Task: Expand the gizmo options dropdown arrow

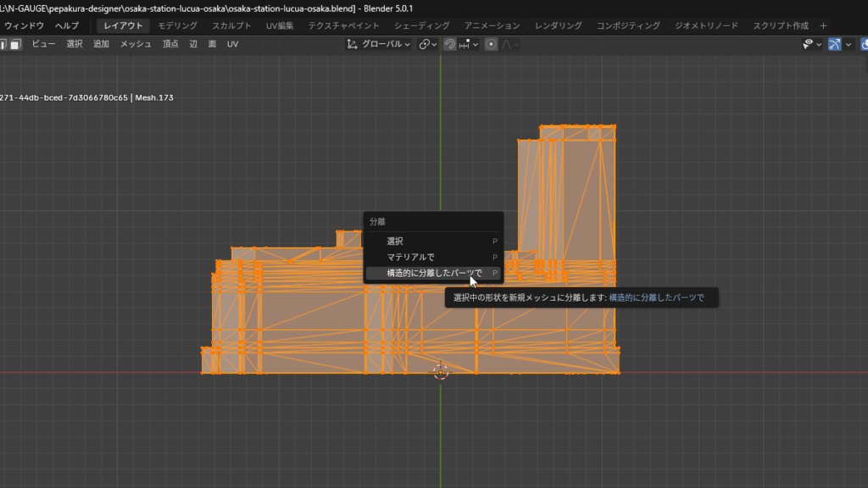Action: point(849,44)
